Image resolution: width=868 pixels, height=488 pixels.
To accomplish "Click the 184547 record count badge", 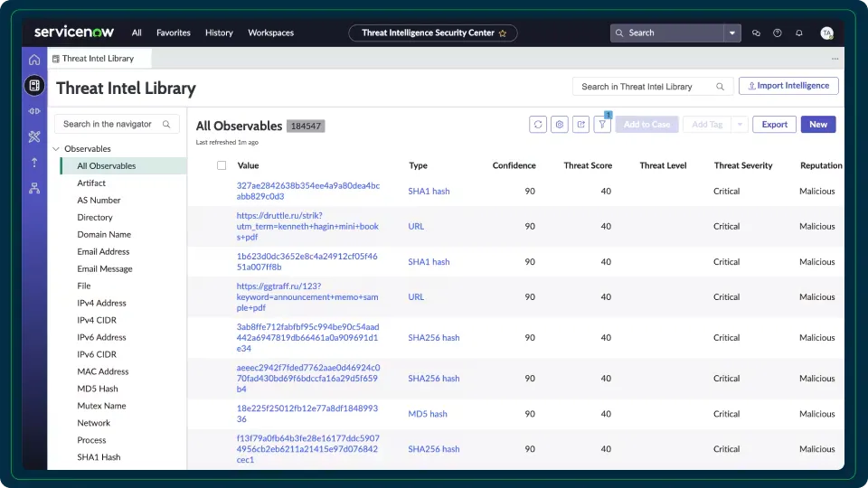I will tap(306, 127).
